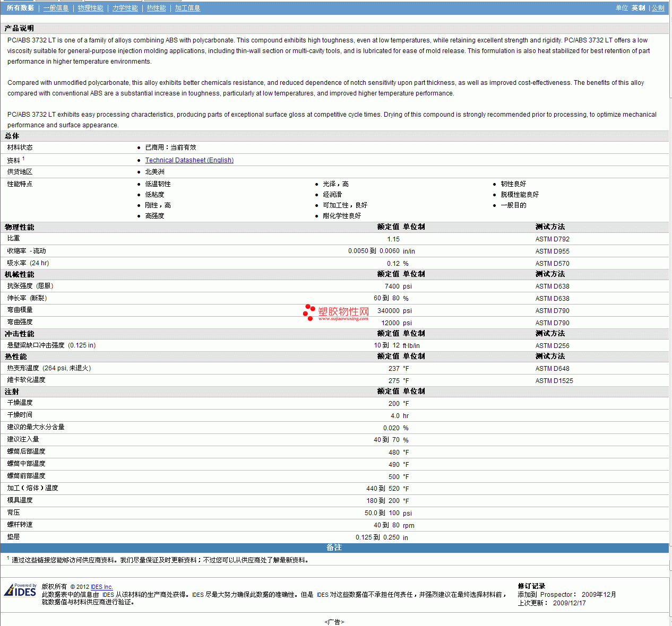Click the 伸长率 (断裂) row label
This screenshot has height=626, width=672.
coord(27,298)
